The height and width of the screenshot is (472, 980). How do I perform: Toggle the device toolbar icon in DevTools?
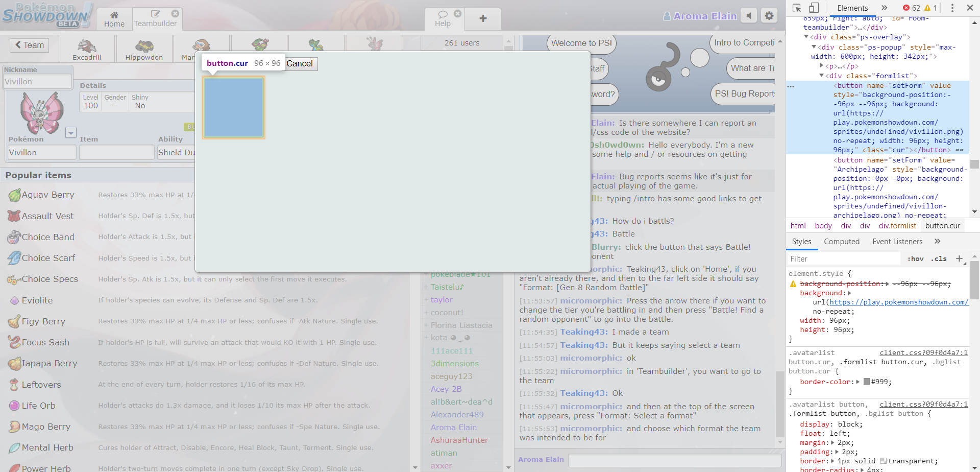coord(814,8)
